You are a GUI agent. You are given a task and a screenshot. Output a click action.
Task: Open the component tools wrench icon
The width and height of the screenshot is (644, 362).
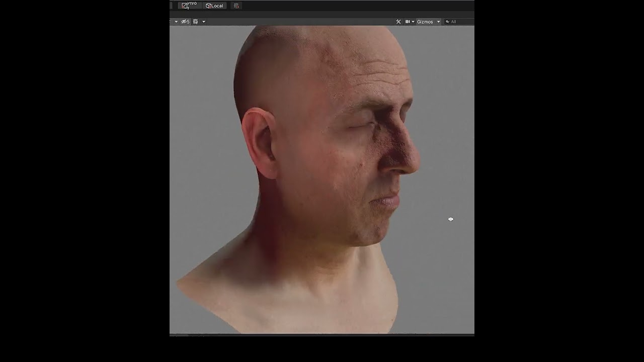tap(398, 22)
